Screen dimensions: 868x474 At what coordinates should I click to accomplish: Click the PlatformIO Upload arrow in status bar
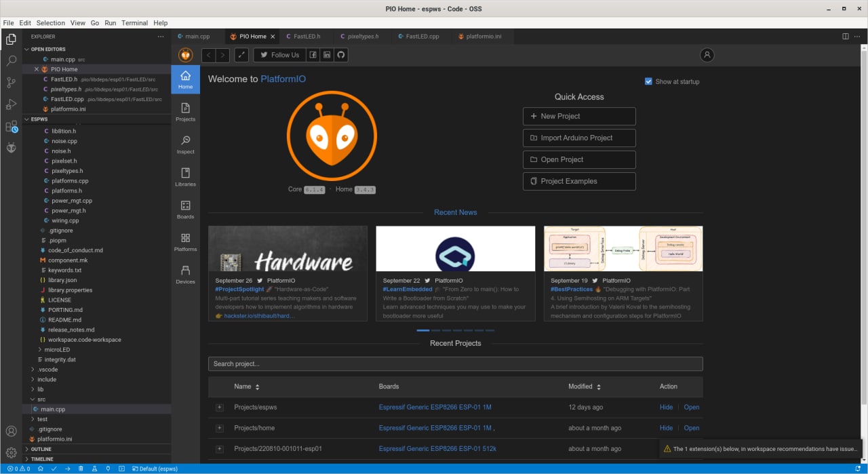pyautogui.click(x=68, y=469)
